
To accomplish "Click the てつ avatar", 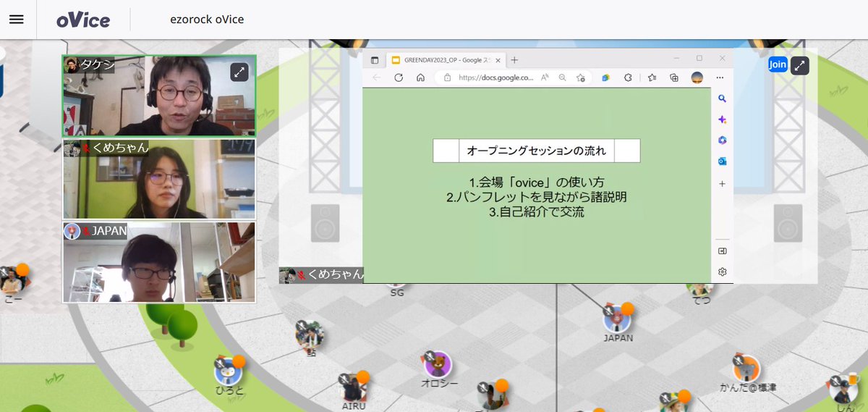I will (700, 290).
